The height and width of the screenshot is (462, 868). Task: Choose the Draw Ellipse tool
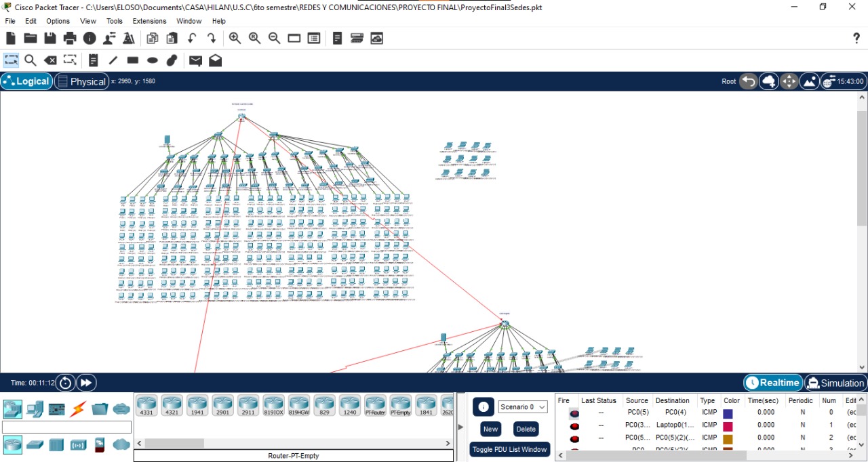(x=153, y=60)
